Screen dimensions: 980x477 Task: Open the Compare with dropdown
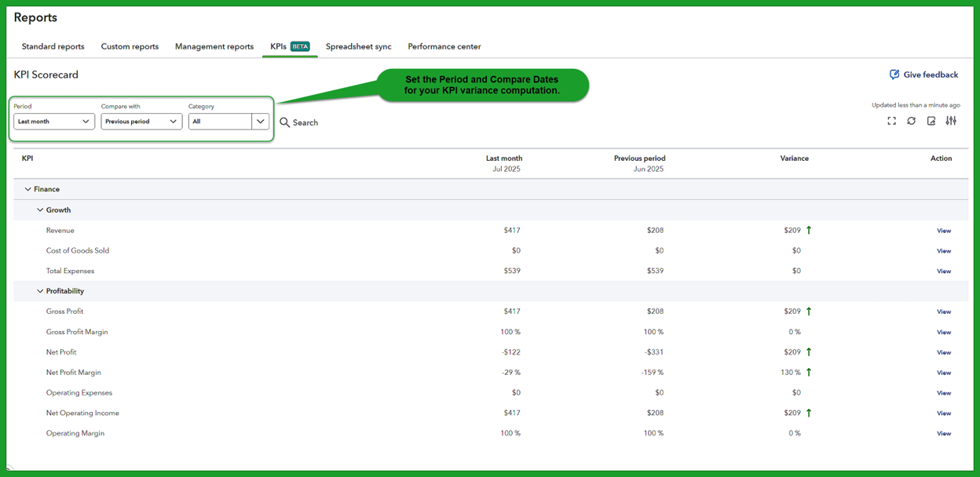point(141,121)
